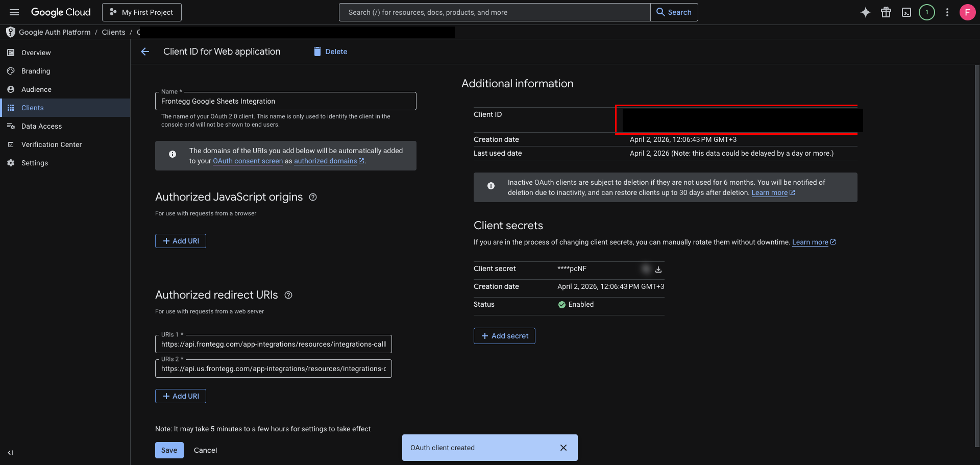Download the client secret JSON
Image resolution: width=980 pixels, height=465 pixels.
[658, 270]
